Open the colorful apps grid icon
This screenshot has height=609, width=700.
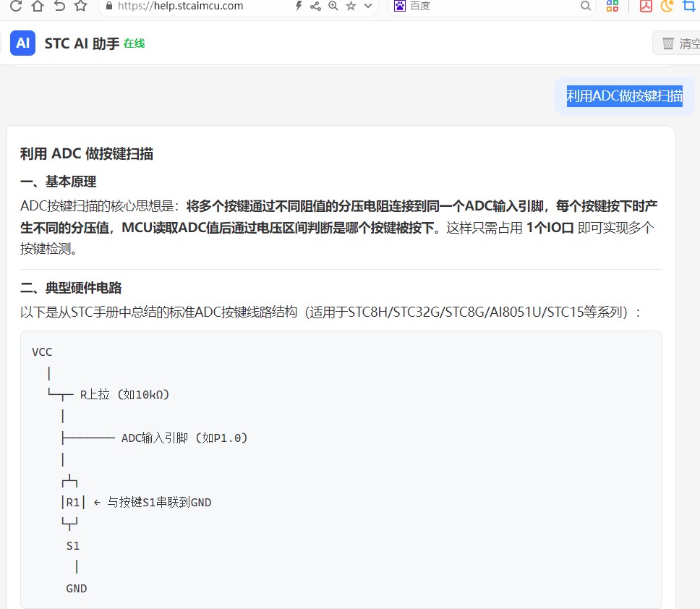click(x=612, y=6)
